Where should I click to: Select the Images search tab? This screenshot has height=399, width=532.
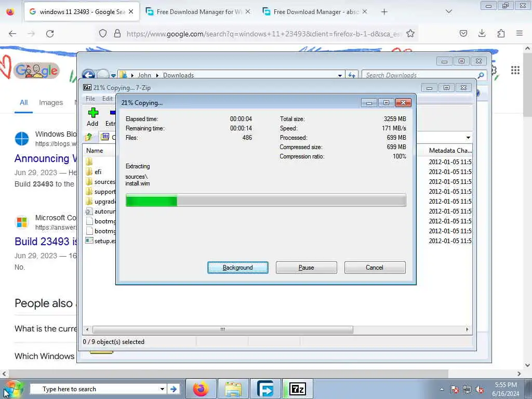click(x=51, y=102)
